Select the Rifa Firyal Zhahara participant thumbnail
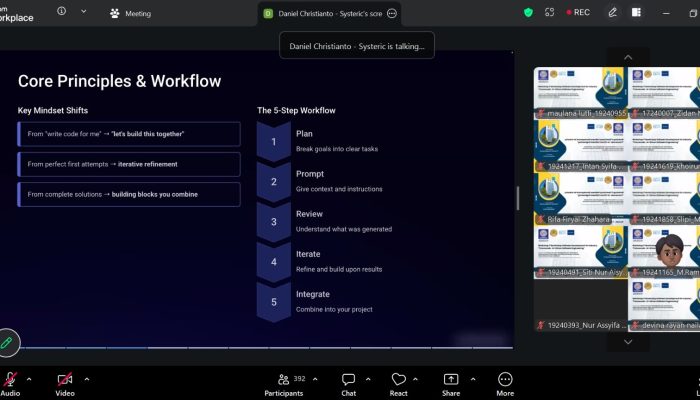The height and width of the screenshot is (400, 700). pos(581,199)
